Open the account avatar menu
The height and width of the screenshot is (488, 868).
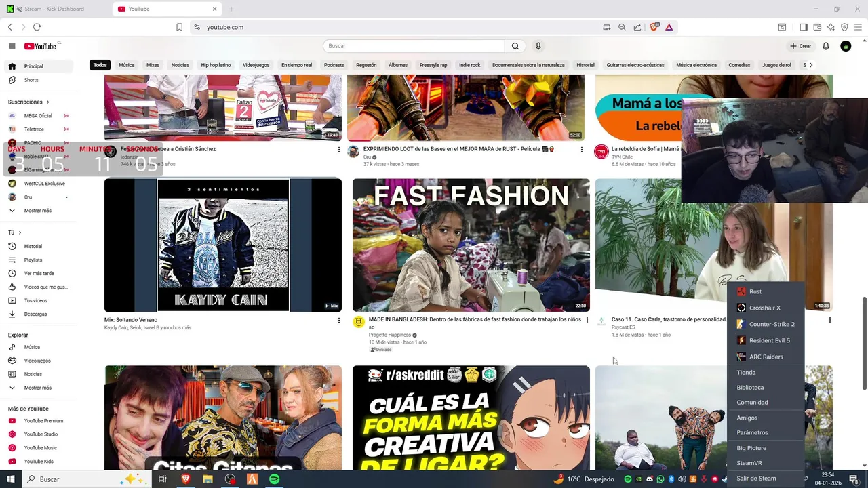click(846, 46)
